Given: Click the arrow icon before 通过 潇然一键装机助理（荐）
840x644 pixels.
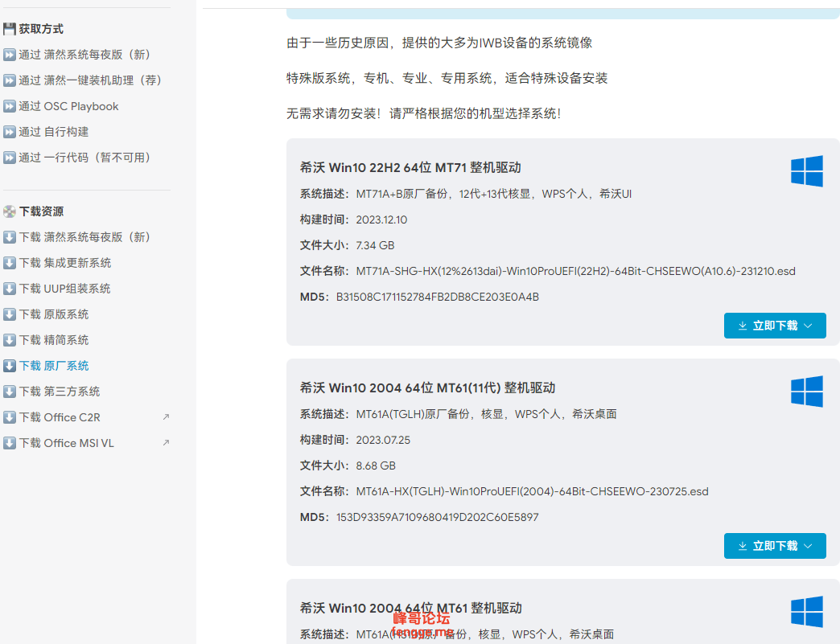Looking at the screenshot, I should [x=9, y=80].
